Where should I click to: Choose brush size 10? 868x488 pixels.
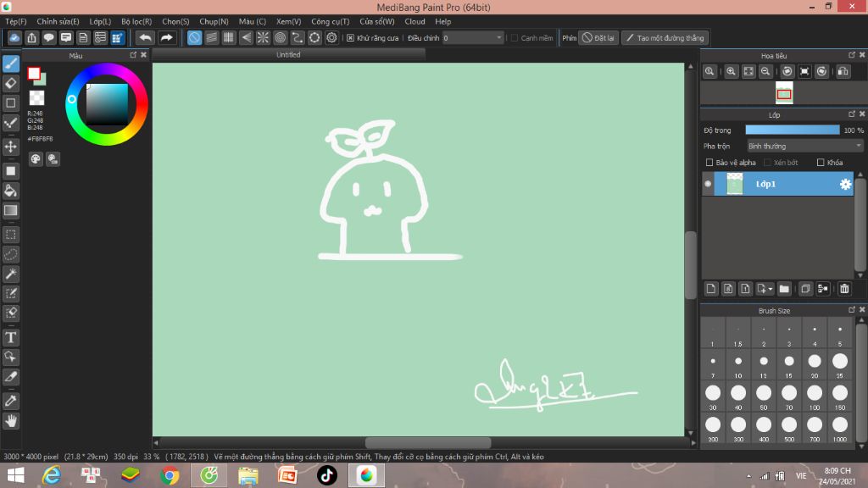click(738, 364)
